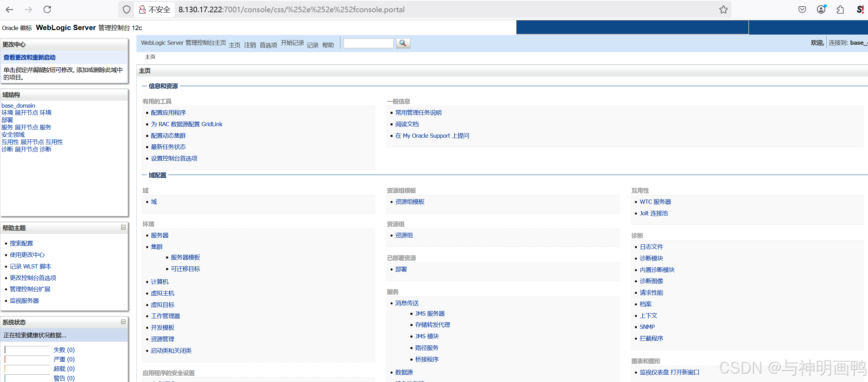868x382 pixels.
Task: Collapse the 帮助主题 panel
Action: 123,227
